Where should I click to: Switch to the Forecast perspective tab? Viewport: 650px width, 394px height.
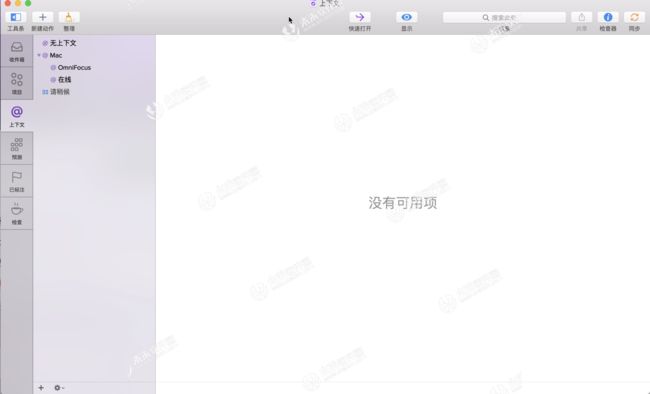point(17,148)
